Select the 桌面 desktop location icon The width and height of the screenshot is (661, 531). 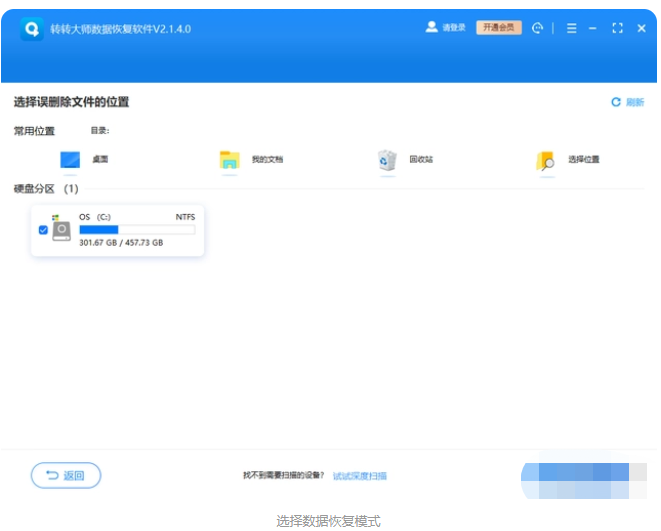tap(69, 160)
